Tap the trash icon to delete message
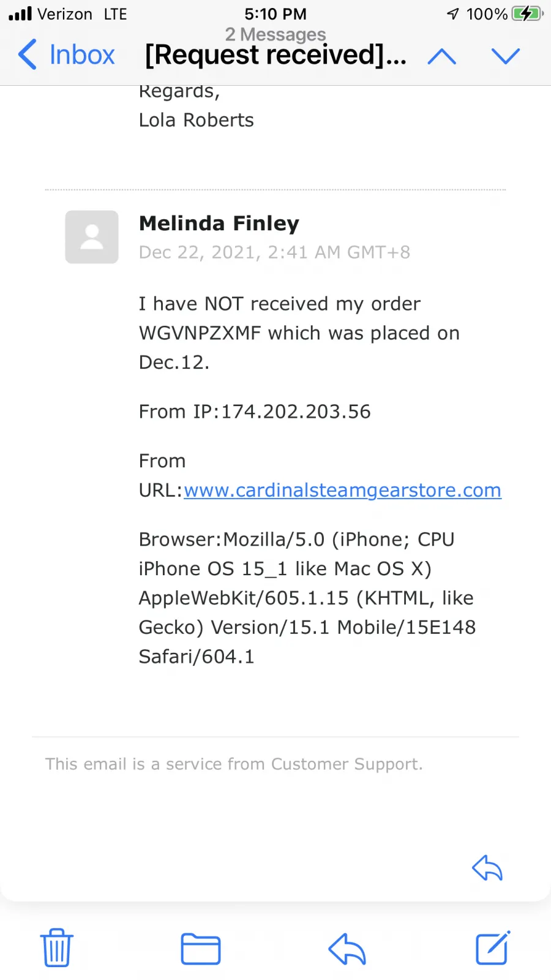 pyautogui.click(x=57, y=948)
